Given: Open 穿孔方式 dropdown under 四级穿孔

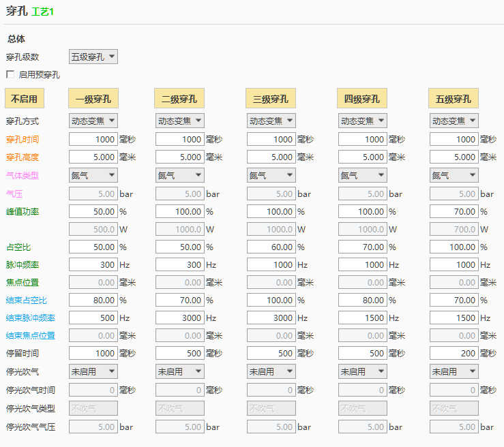Looking at the screenshot, I should click(362, 121).
